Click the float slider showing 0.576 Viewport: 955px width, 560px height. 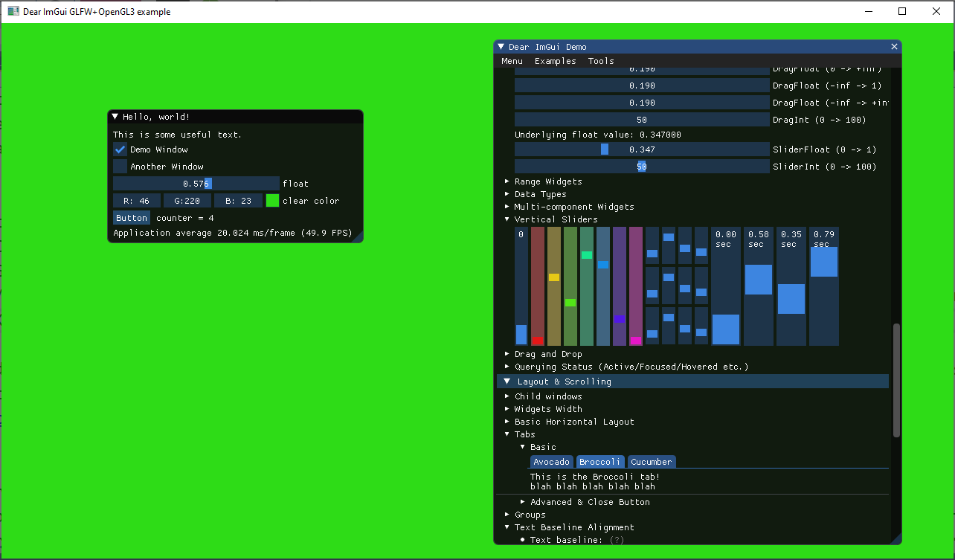(x=196, y=184)
